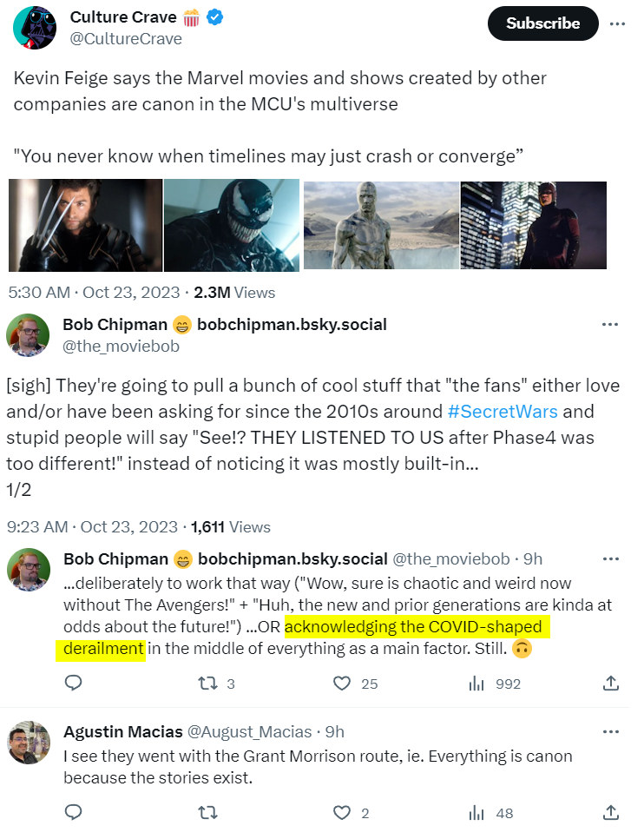
Task: Like Agustin Macias's Grant Morrison tweet
Action: tap(343, 813)
